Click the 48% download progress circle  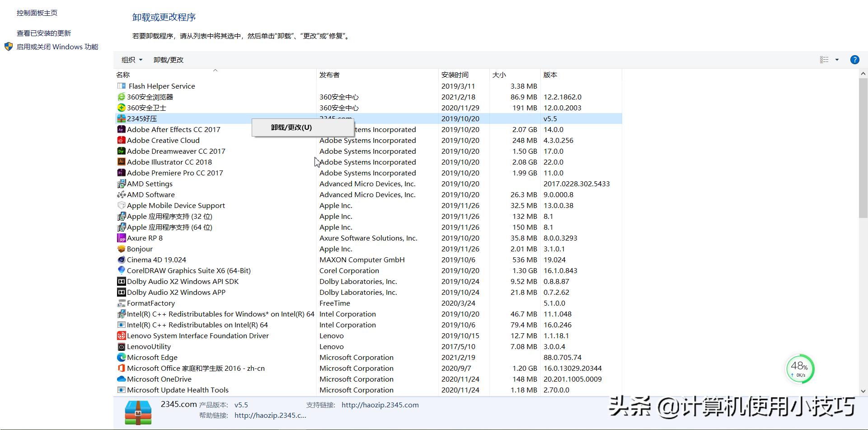799,369
